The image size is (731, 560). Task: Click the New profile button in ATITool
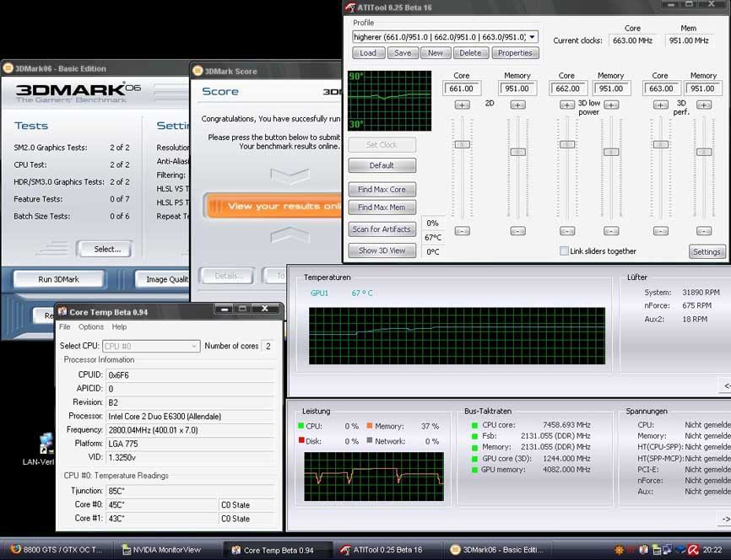pyautogui.click(x=436, y=52)
